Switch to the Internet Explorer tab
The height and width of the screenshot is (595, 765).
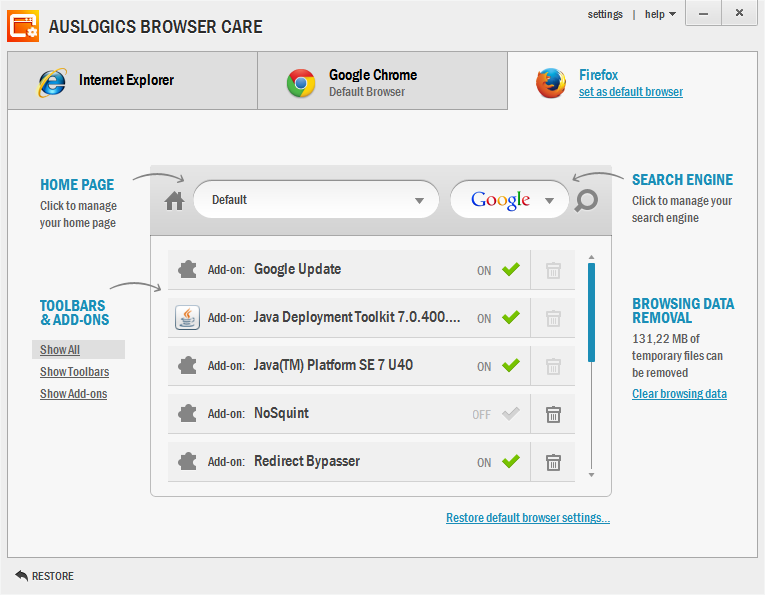[x=132, y=80]
